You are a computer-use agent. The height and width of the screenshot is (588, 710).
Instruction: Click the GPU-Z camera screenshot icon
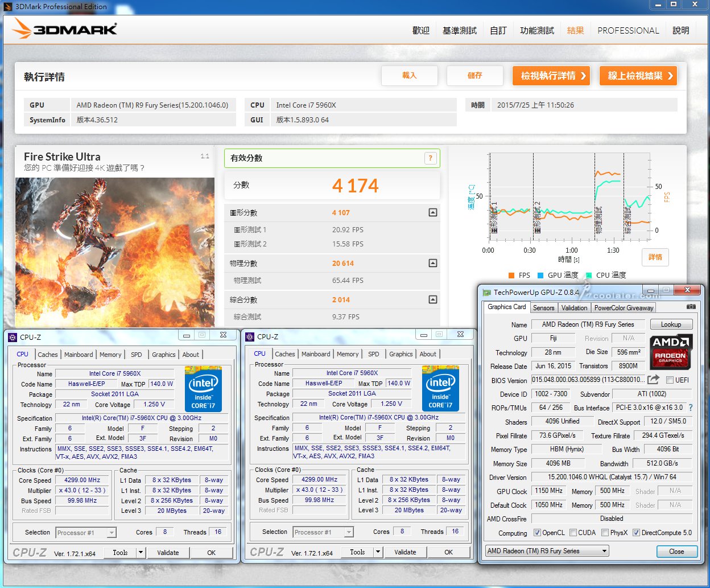click(691, 307)
